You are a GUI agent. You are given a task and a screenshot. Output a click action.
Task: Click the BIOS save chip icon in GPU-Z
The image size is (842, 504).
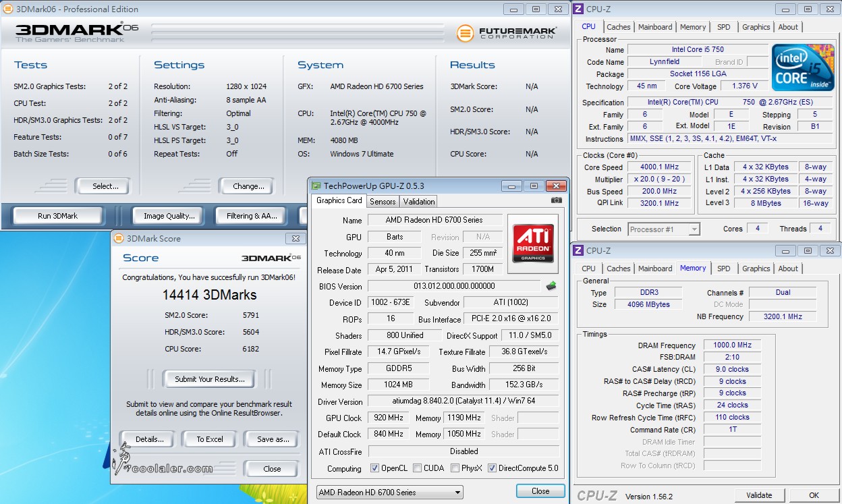[x=551, y=286]
